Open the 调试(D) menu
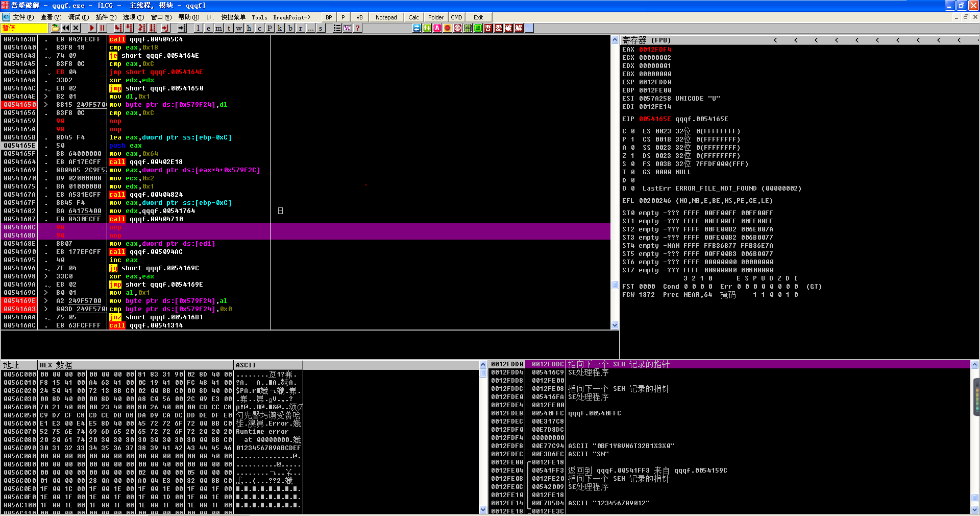The image size is (980, 516). pyautogui.click(x=78, y=17)
